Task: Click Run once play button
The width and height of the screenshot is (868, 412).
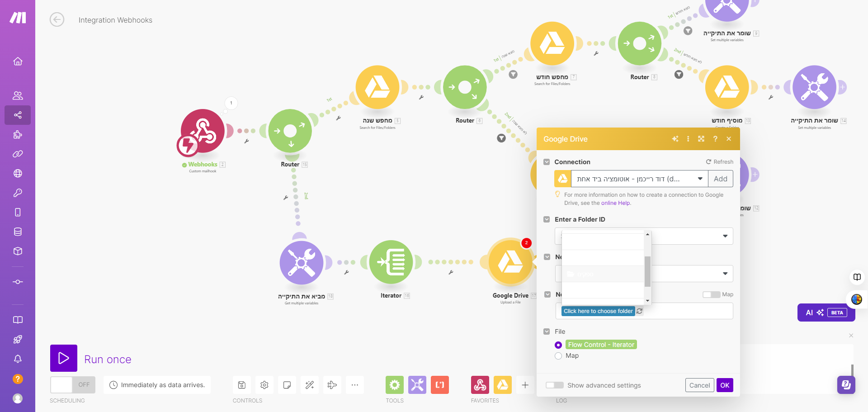Action: (64, 358)
